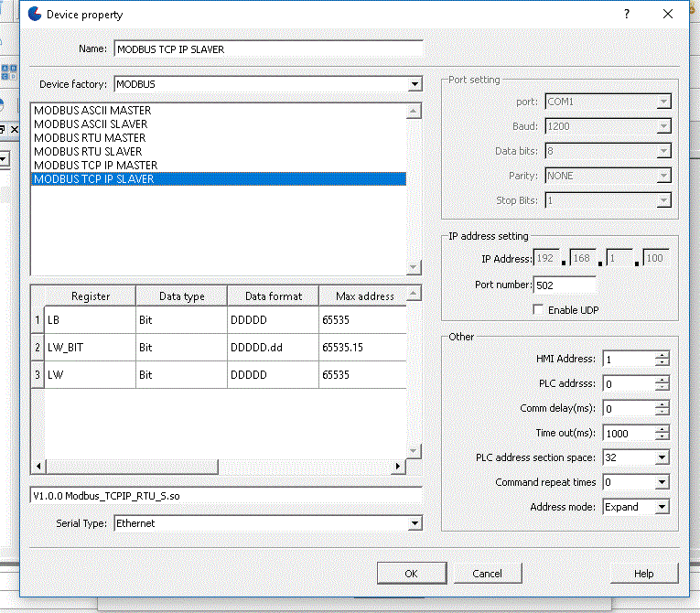Click row header number 1 in register table
Image resolution: width=700 pixels, height=613 pixels.
[x=38, y=319]
